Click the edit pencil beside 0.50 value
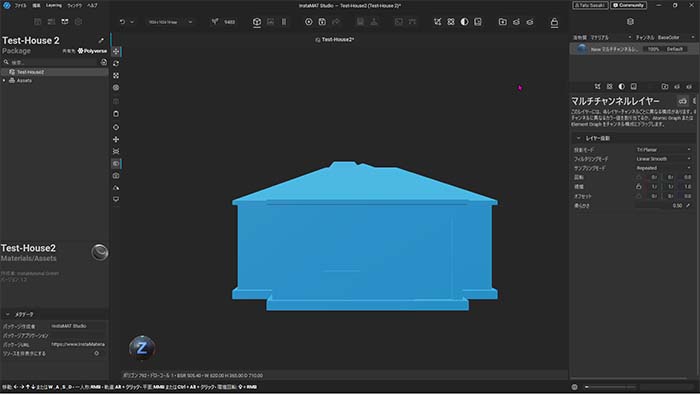This screenshot has height=394, width=700. tap(688, 206)
